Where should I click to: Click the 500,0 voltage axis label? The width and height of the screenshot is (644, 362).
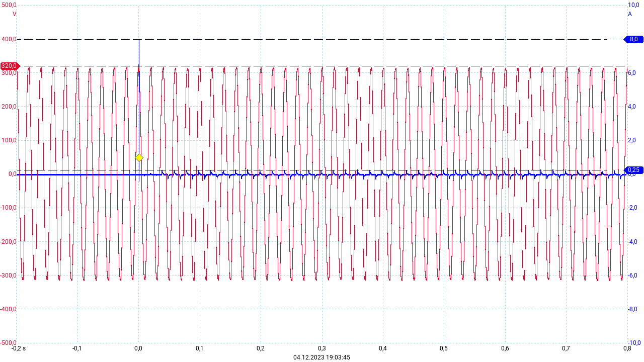(9, 5)
